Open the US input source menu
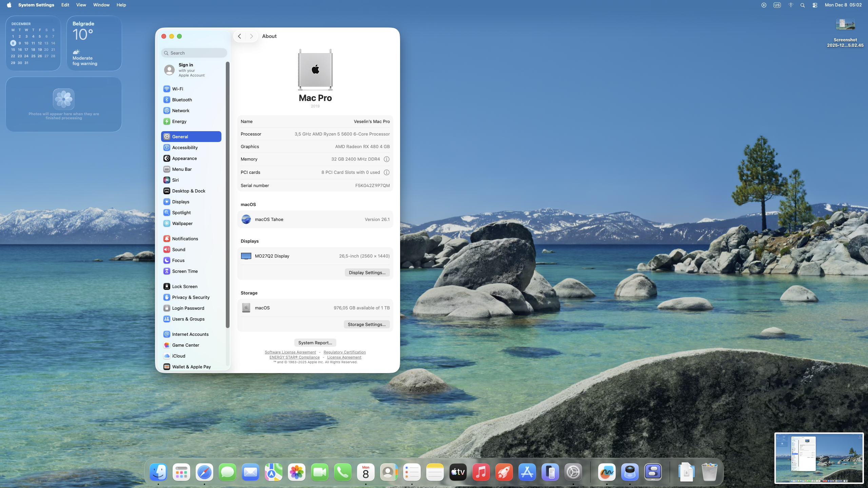Screen dimensions: 868x488 click(777, 5)
